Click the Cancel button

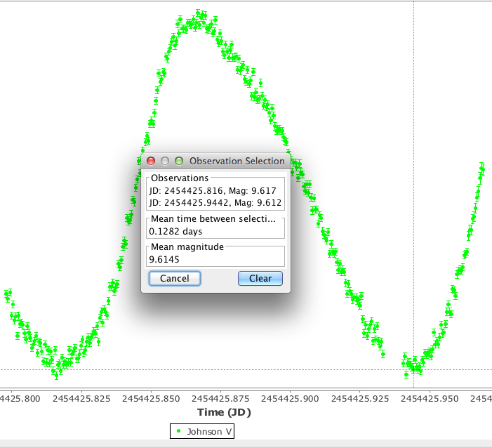(175, 279)
